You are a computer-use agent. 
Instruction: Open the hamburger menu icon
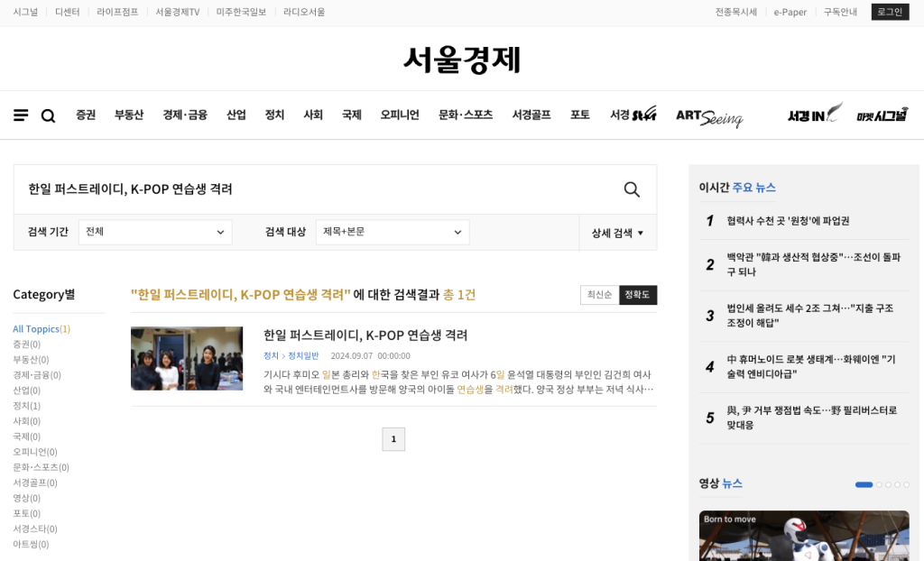click(21, 115)
